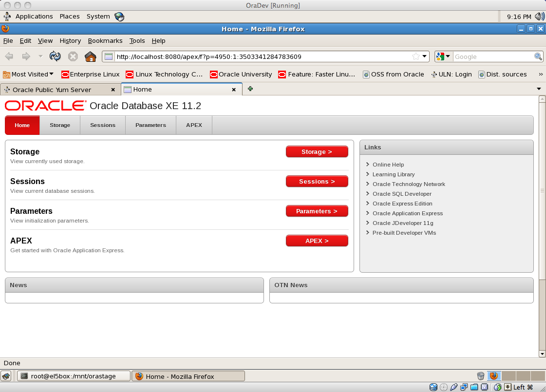Click the network globe icon in the top panel
Image resolution: width=546 pixels, height=392 pixels.
[x=119, y=17]
